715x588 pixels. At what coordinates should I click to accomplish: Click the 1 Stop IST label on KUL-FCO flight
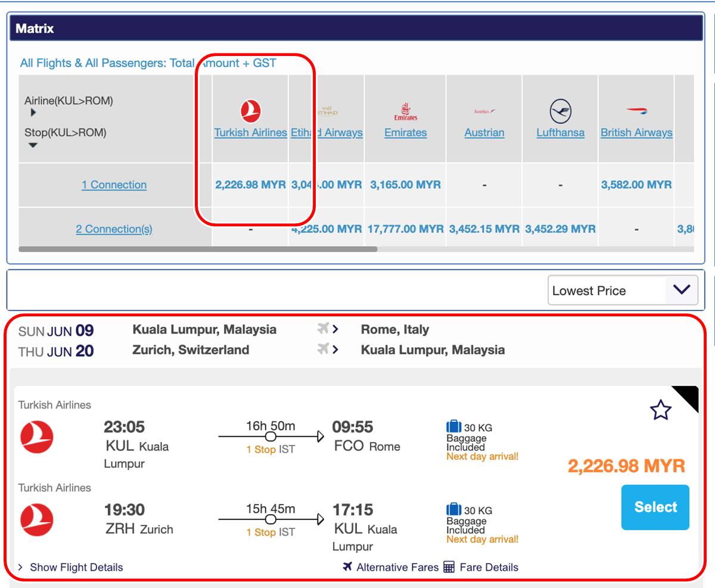pyautogui.click(x=271, y=449)
